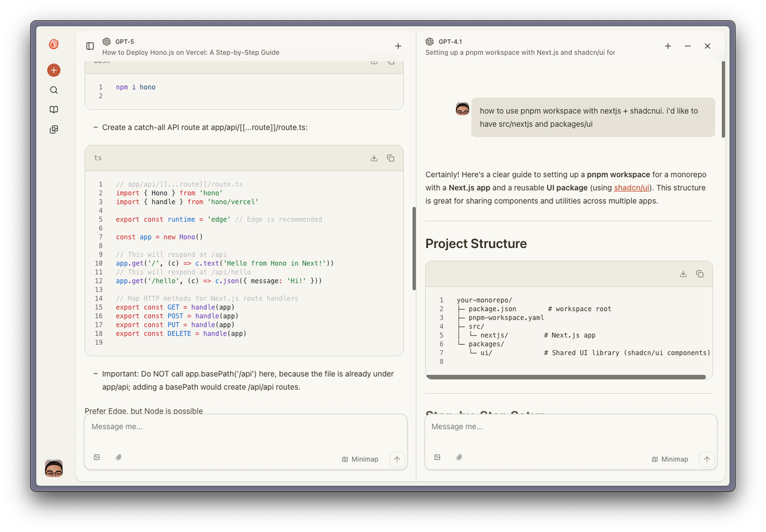The width and height of the screenshot is (766, 532).
Task: Copy the Project Structure code block
Action: (x=700, y=274)
